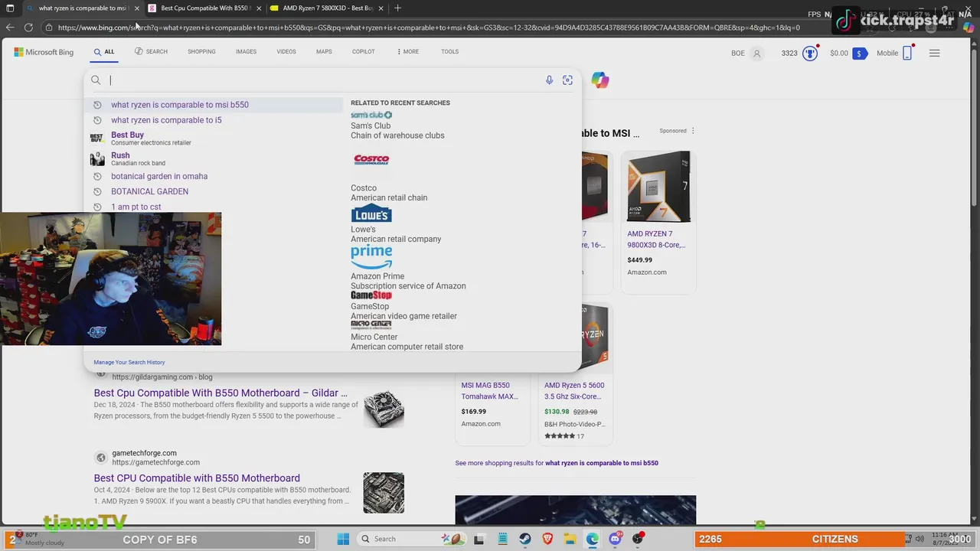Open Lowe's related search
Screen dimensions: 980x551
[396, 224]
